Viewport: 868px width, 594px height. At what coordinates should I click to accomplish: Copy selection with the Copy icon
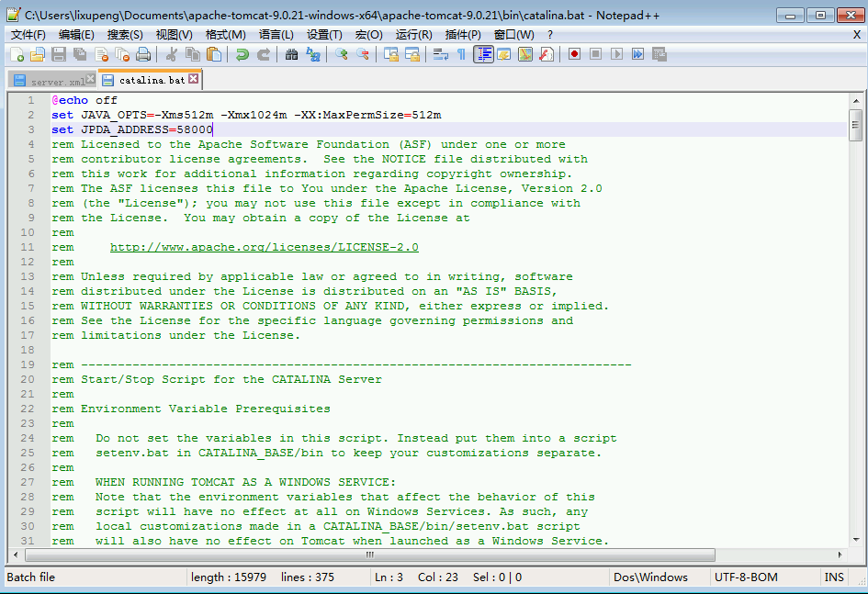pyautogui.click(x=193, y=54)
